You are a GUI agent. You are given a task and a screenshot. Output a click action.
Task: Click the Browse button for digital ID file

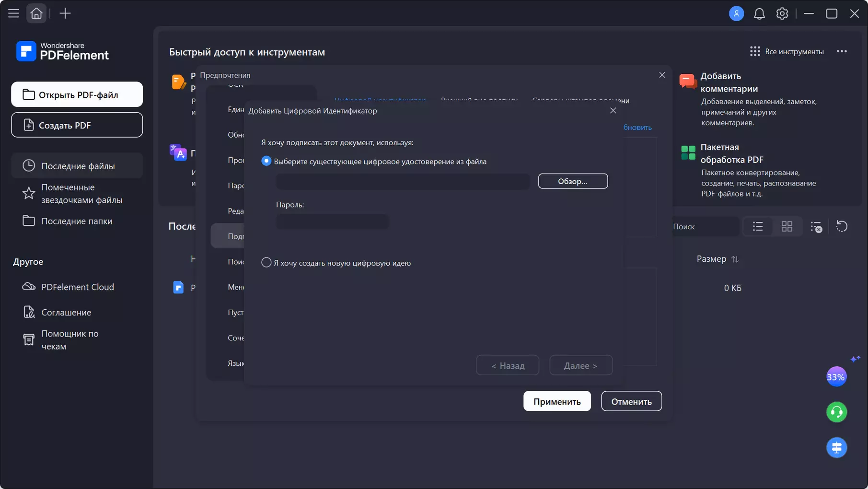click(573, 181)
